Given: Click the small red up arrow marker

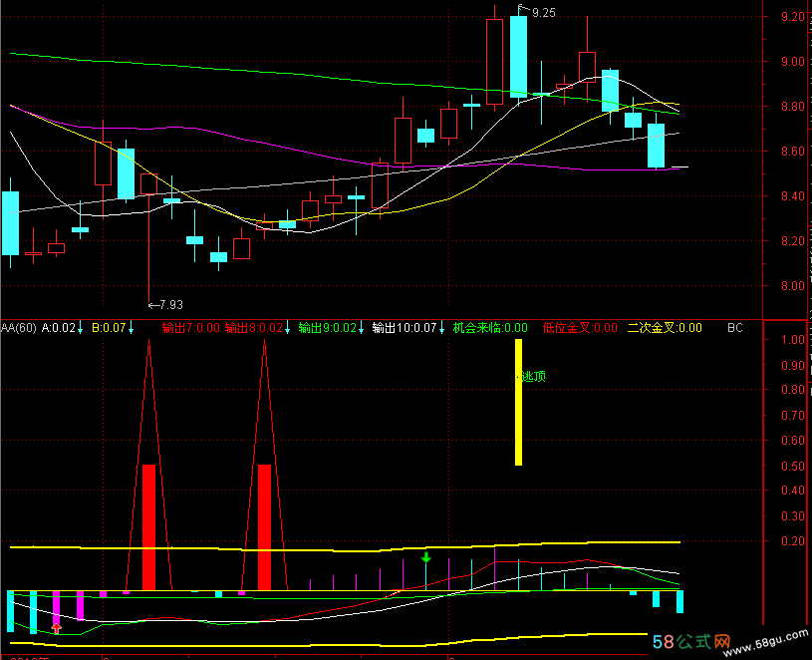Looking at the screenshot, I should coord(57,627).
